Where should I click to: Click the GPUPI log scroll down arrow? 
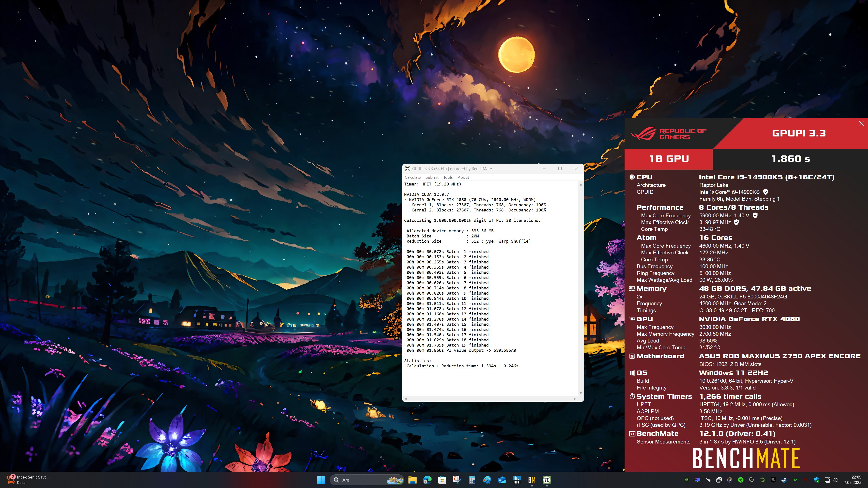click(x=580, y=393)
